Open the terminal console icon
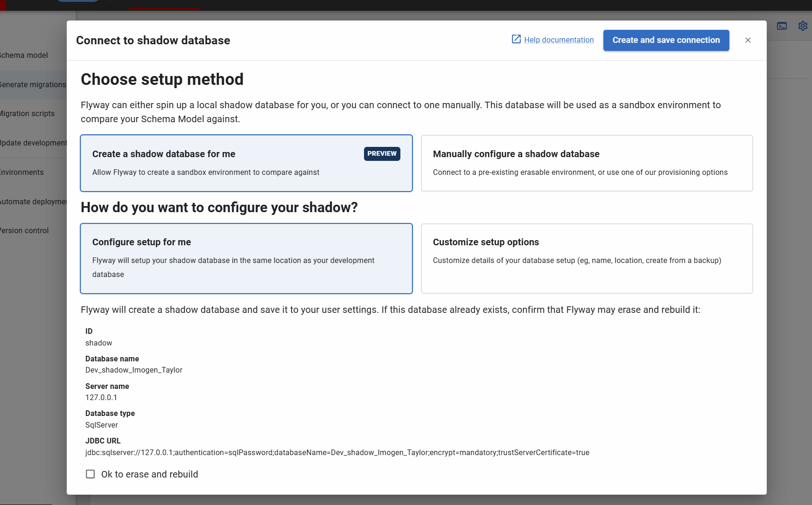 coord(782,26)
